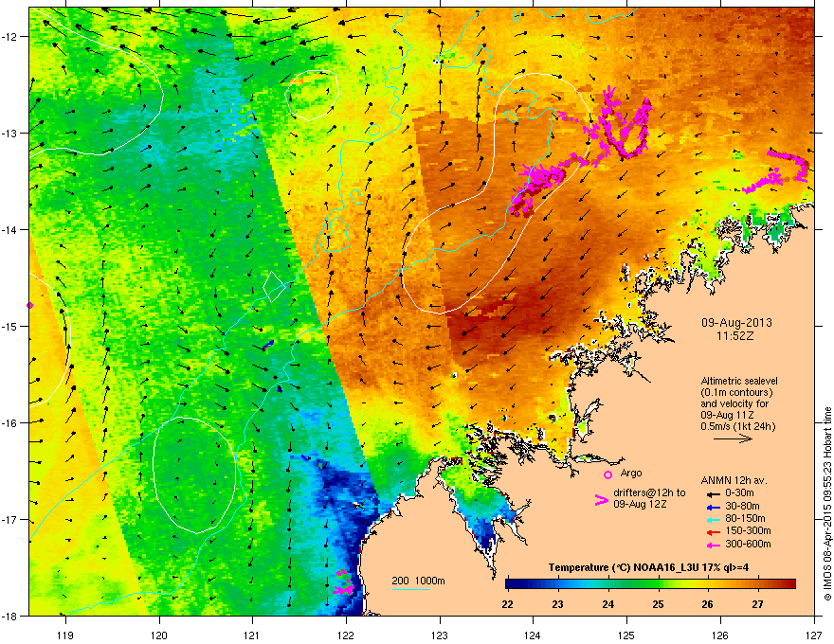834x644 pixels.
Task: Click the black 0-30m arrow legend symbol
Action: [712, 493]
